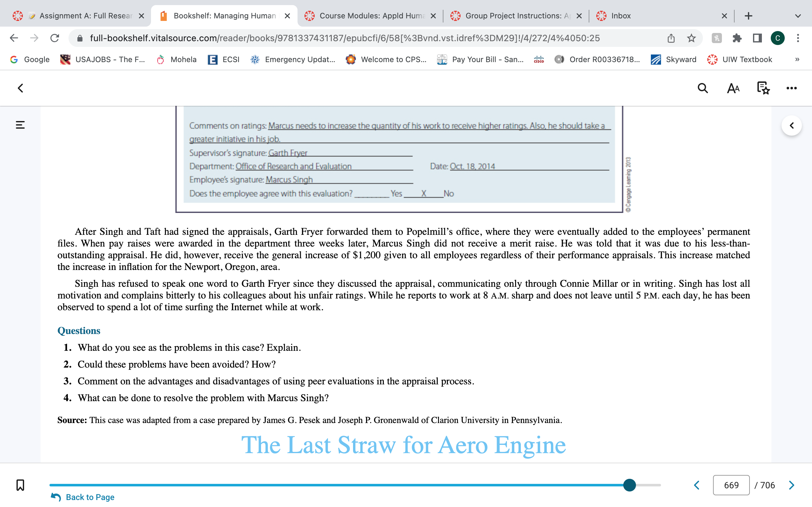Open the table of contents icon
This screenshot has width=812, height=507.
(20, 125)
